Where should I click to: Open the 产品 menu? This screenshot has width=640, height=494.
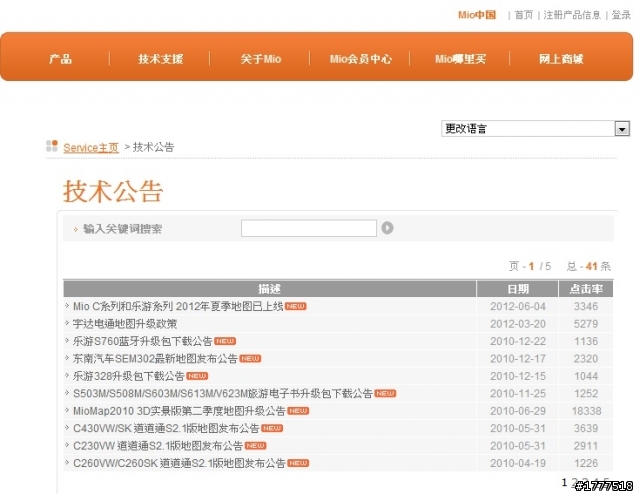point(60,59)
